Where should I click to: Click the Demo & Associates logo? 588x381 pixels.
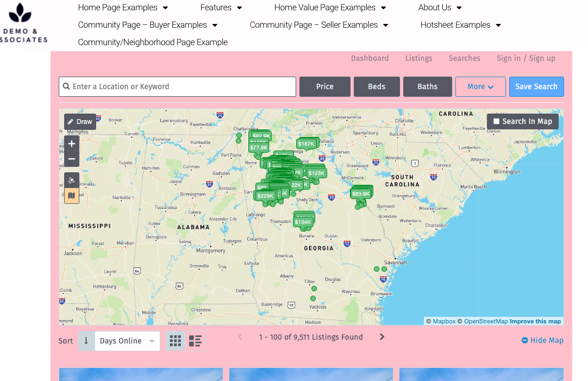tap(22, 22)
